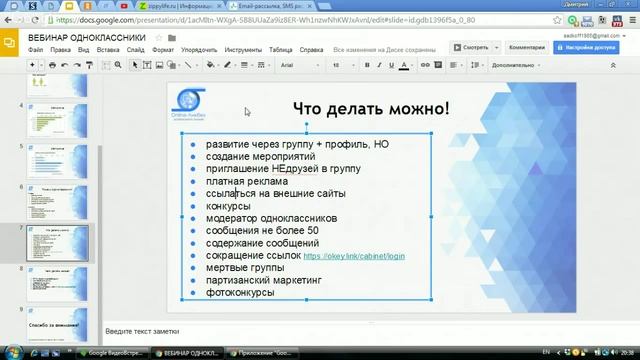
Task: Select the arrow cursor tool
Action: click(135, 65)
